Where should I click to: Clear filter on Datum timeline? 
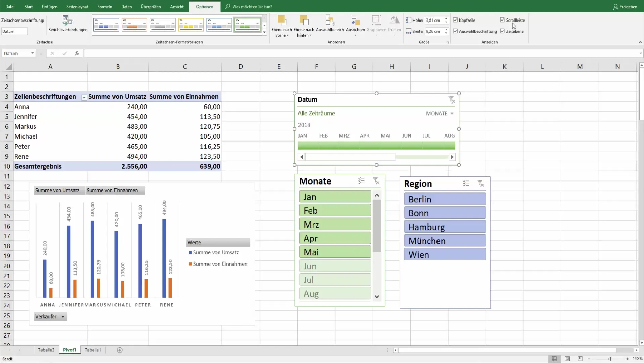point(452,99)
